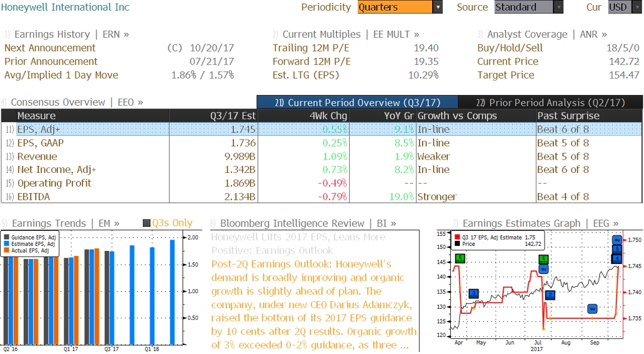Click the Buy/Hold/Sell value 18/5/0

pos(623,48)
